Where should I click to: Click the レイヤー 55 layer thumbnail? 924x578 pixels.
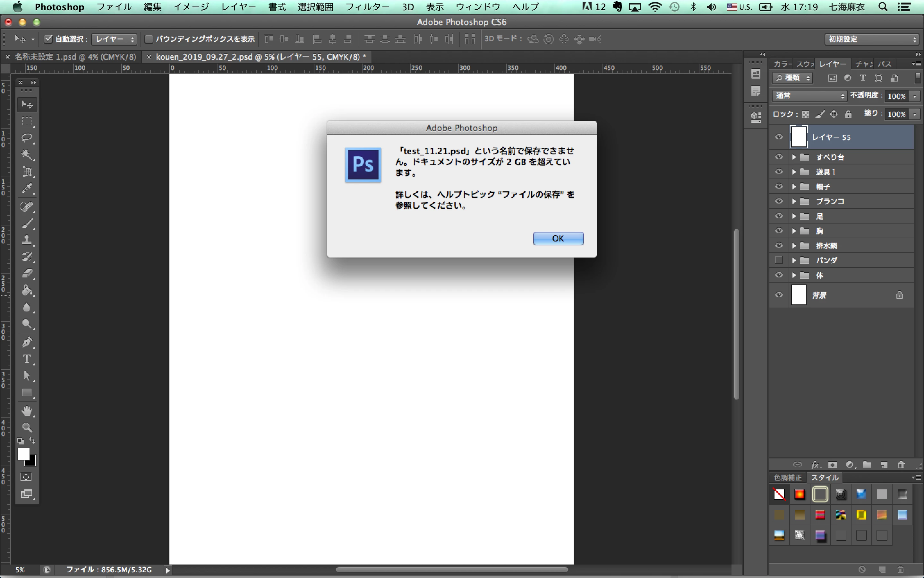pos(798,137)
